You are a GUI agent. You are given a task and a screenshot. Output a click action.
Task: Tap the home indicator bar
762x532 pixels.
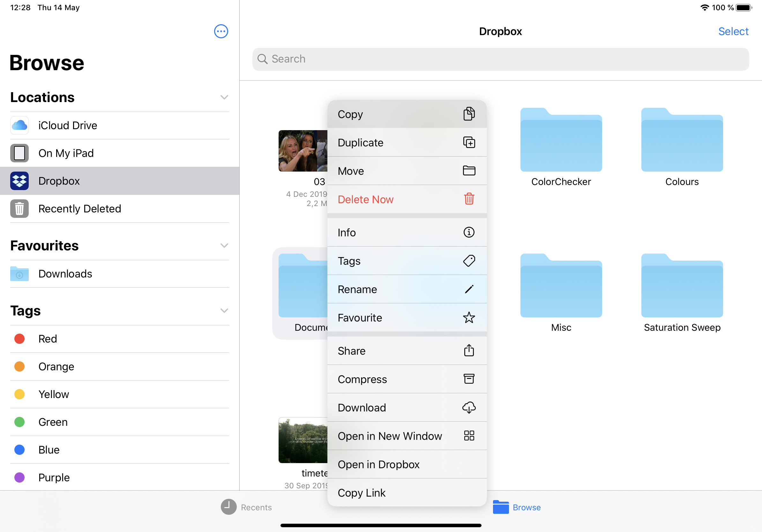pyautogui.click(x=381, y=525)
